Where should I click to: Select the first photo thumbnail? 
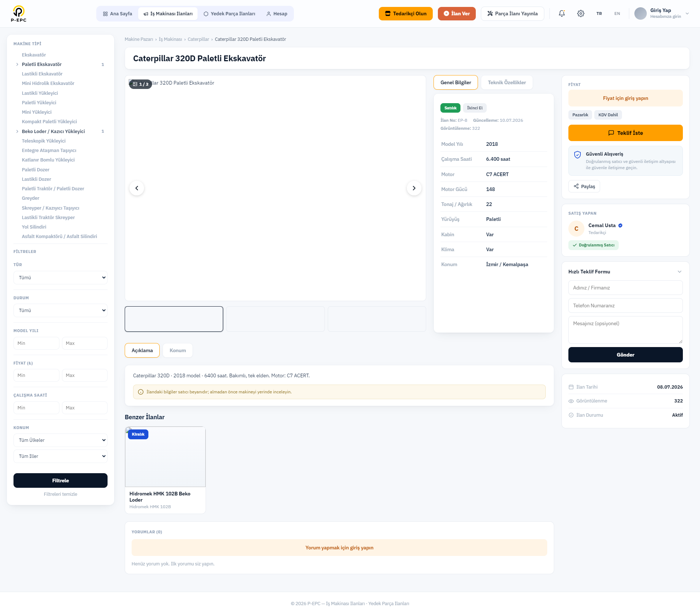click(x=174, y=319)
